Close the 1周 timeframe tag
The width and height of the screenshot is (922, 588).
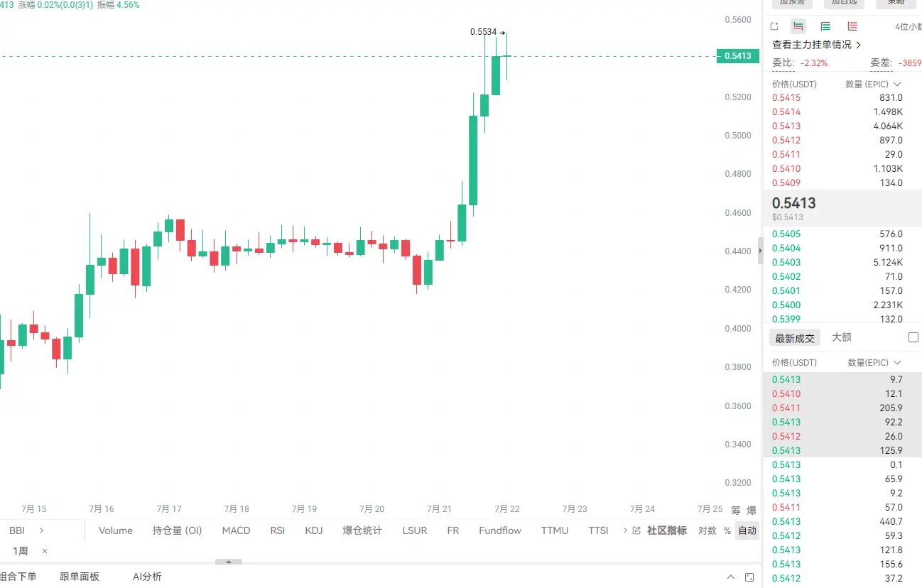coord(45,551)
